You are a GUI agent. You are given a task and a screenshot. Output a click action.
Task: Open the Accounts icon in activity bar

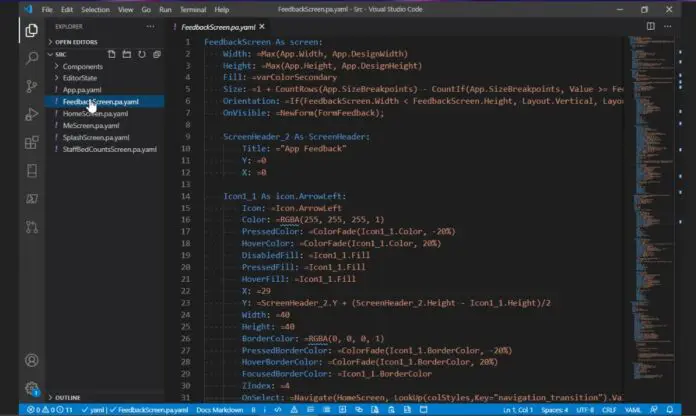[32, 360]
